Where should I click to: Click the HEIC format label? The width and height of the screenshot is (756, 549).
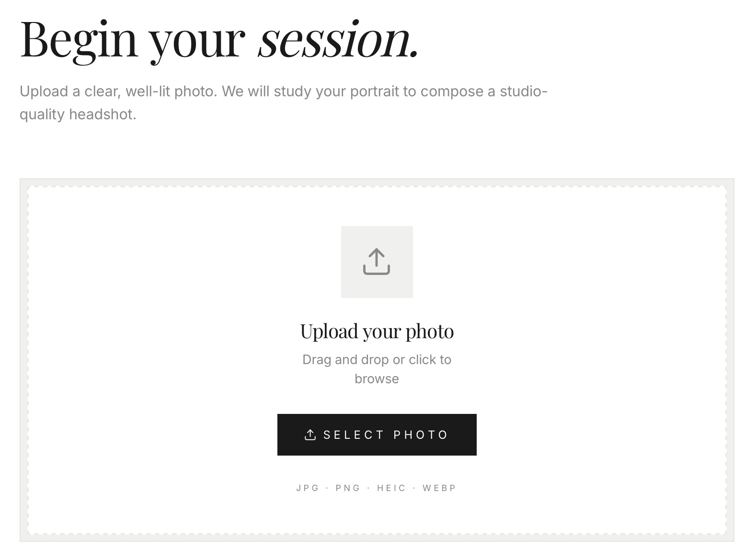391,488
